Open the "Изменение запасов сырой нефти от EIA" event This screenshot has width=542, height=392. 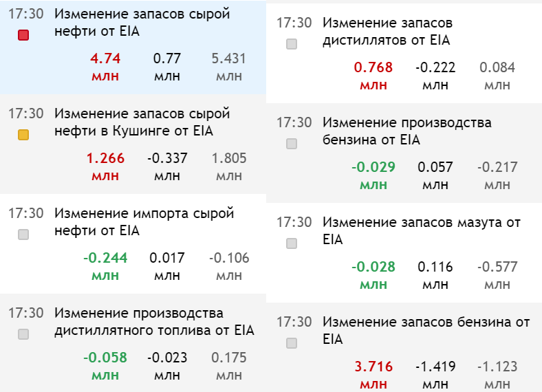click(x=142, y=23)
